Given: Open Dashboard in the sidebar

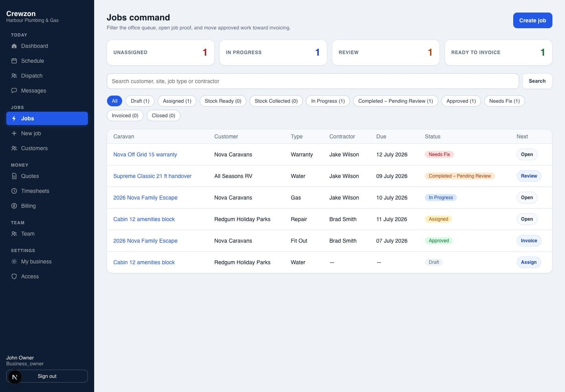Looking at the screenshot, I should (47, 46).
